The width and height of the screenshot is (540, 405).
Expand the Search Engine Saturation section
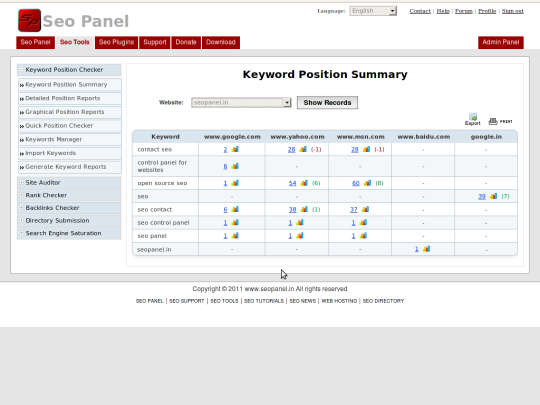coord(21,233)
